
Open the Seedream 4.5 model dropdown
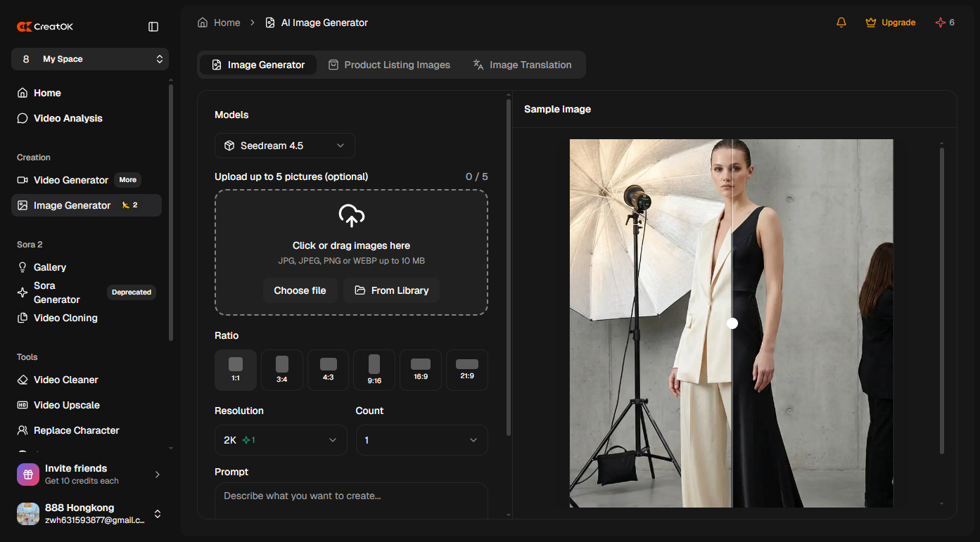pyautogui.click(x=285, y=146)
